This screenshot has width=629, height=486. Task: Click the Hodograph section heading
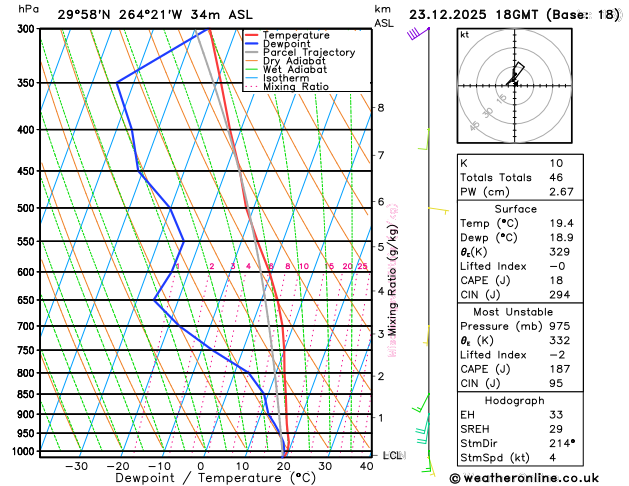pos(514,401)
